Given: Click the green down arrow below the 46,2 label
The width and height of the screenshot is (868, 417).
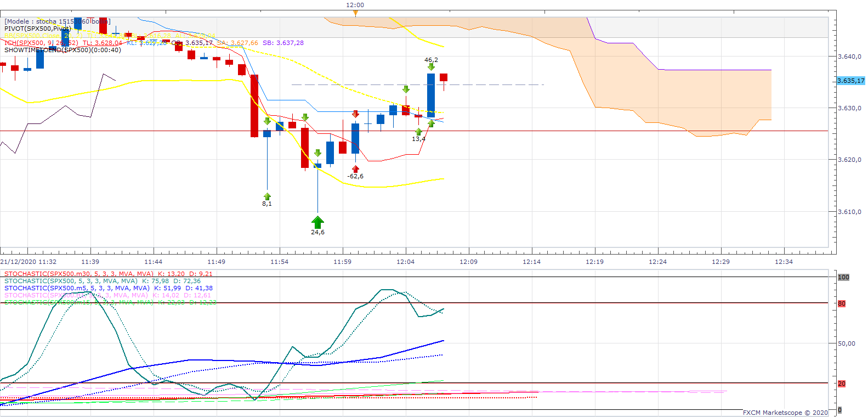Looking at the screenshot, I should point(431,67).
